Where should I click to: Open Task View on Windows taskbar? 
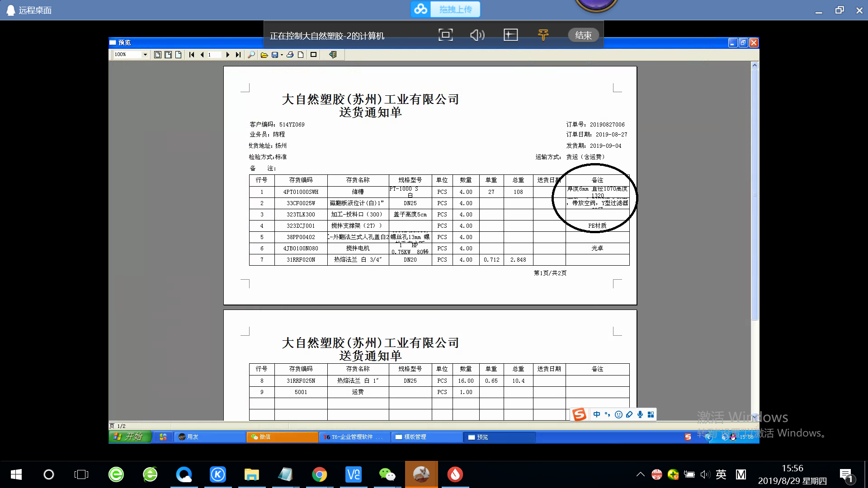(81, 474)
